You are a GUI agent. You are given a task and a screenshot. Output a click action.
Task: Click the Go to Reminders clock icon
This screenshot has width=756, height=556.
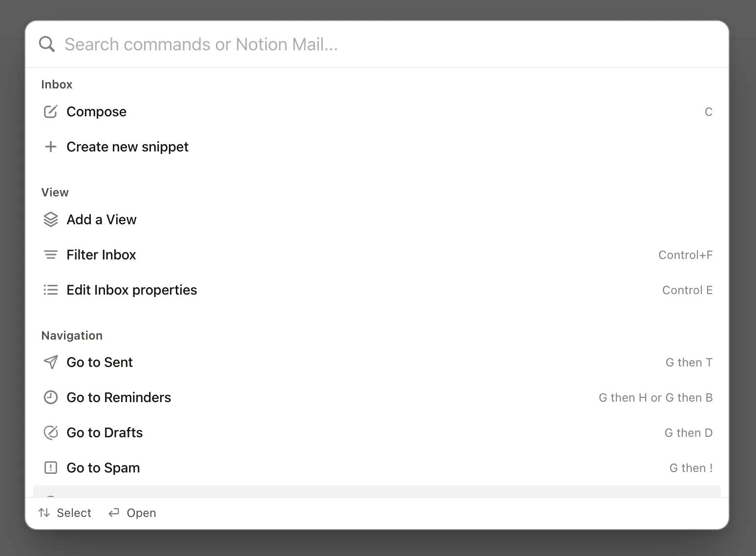point(51,397)
